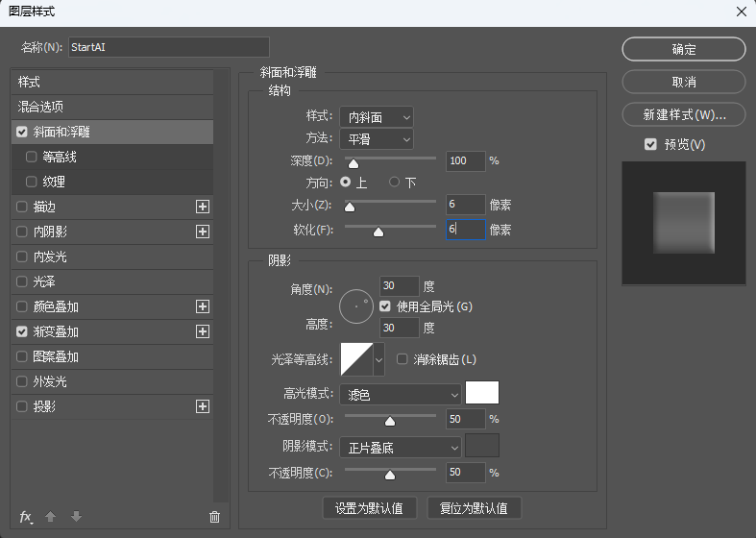Enable the 外发光 checkbox

22,381
